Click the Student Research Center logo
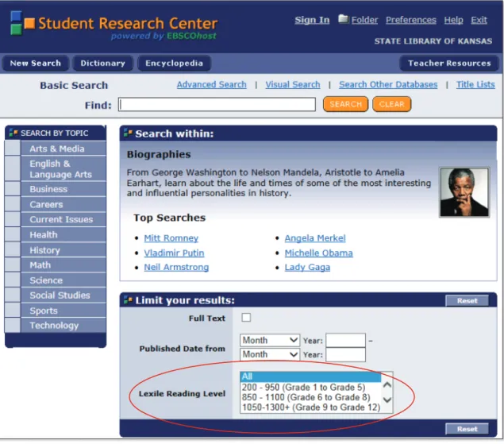 pos(113,25)
